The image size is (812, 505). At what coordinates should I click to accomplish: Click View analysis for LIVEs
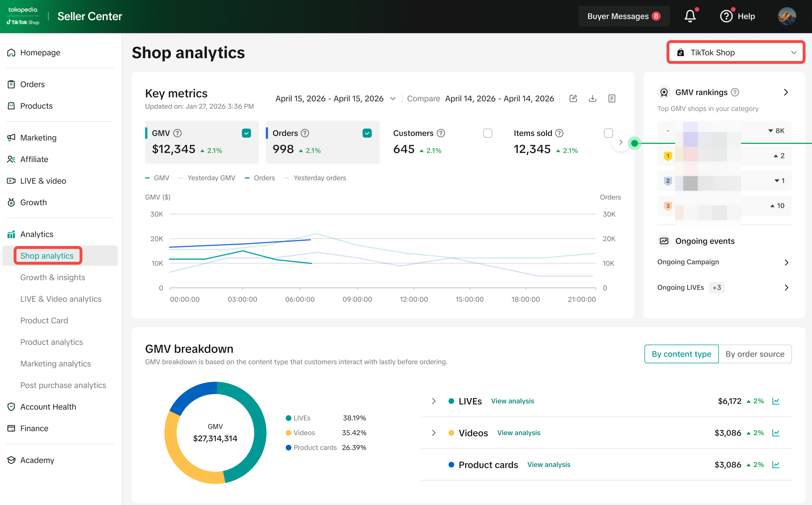[512, 401]
